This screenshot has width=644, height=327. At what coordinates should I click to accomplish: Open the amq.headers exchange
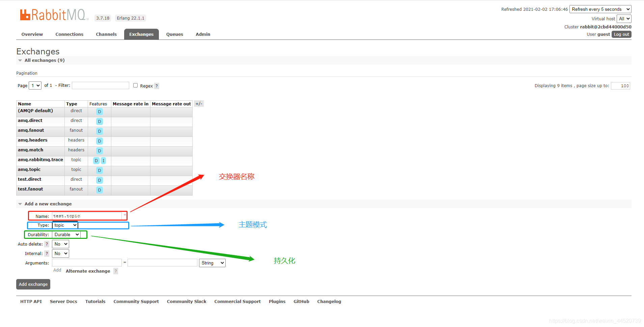[33, 140]
